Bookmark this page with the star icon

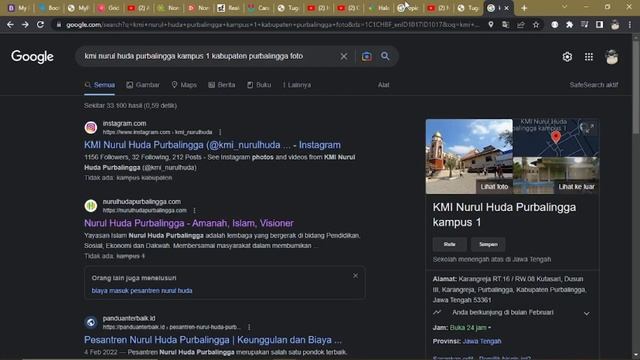coord(536,25)
